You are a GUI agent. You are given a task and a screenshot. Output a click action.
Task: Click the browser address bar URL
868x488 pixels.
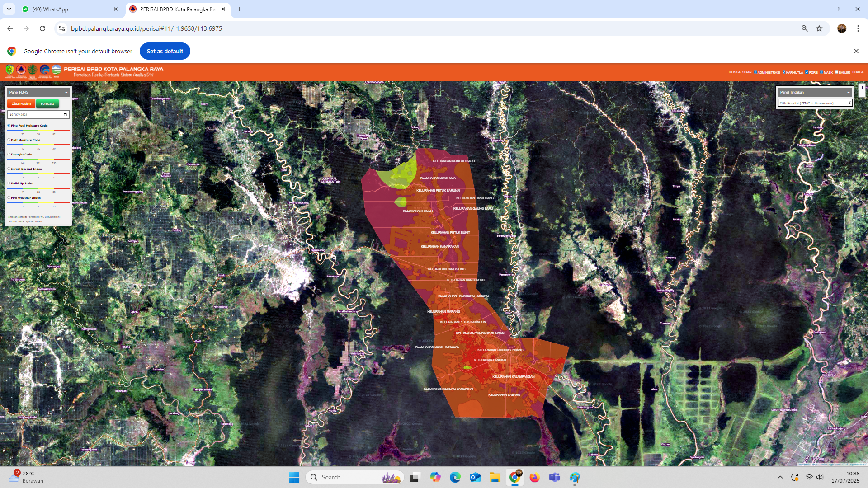point(146,28)
